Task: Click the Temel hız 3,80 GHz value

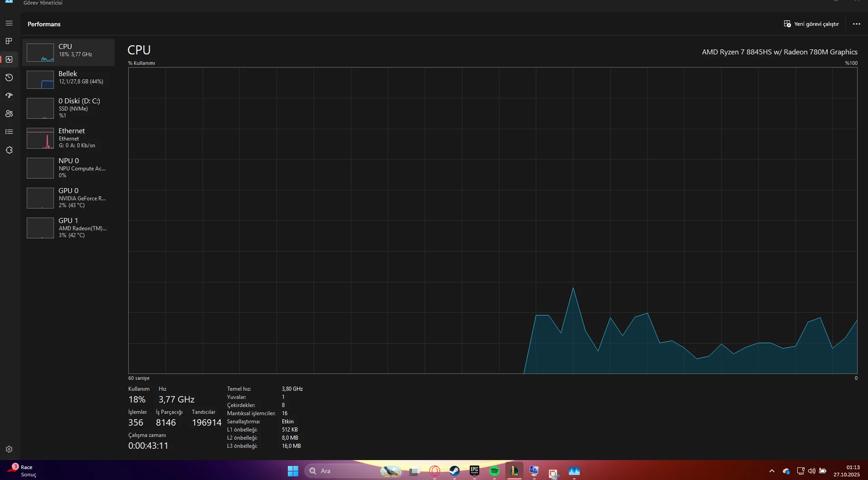Action: click(292, 389)
